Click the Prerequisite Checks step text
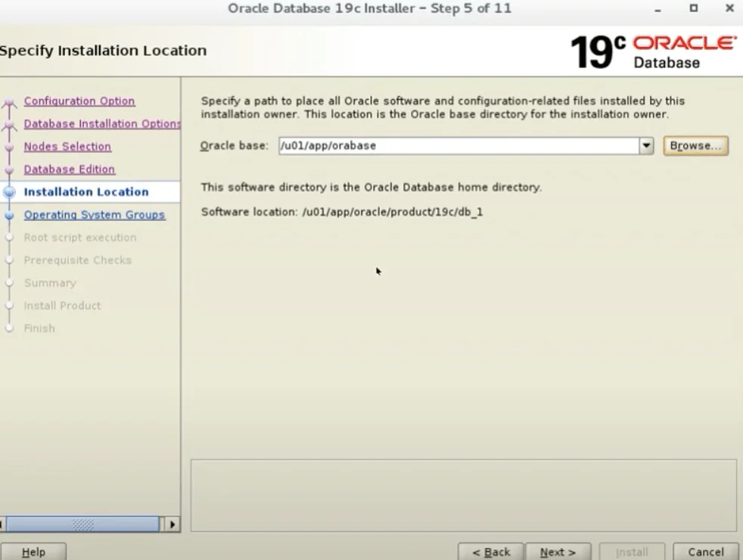This screenshot has height=560, width=743. click(x=78, y=260)
